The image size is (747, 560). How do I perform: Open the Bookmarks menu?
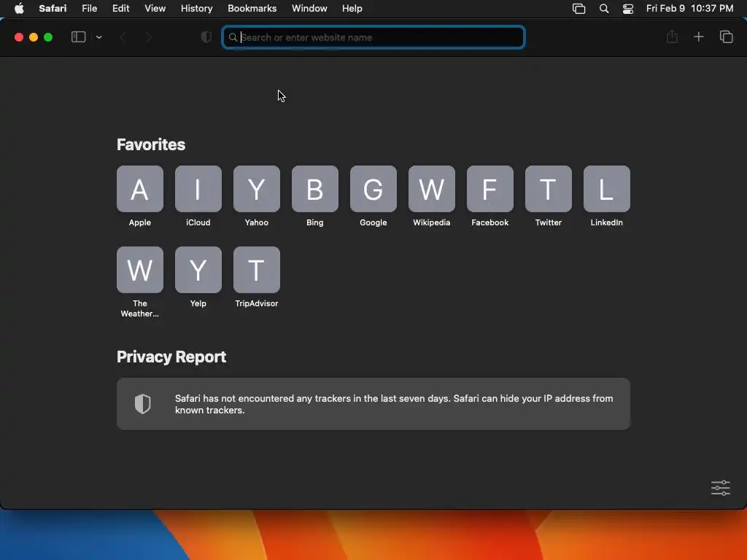[252, 9]
